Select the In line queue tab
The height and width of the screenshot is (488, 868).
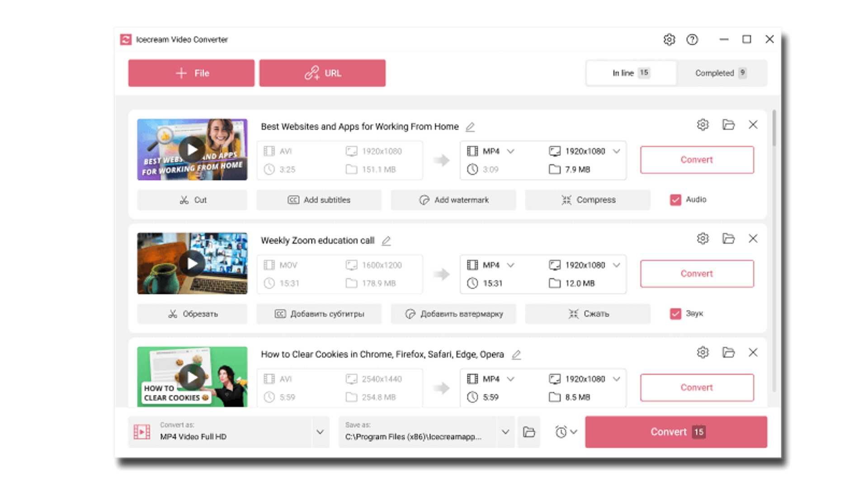coord(630,73)
